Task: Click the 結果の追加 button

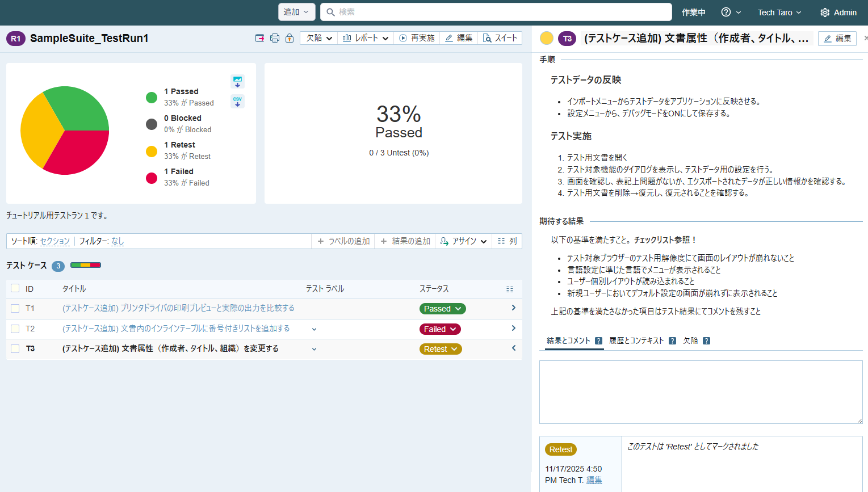Action: 405,241
